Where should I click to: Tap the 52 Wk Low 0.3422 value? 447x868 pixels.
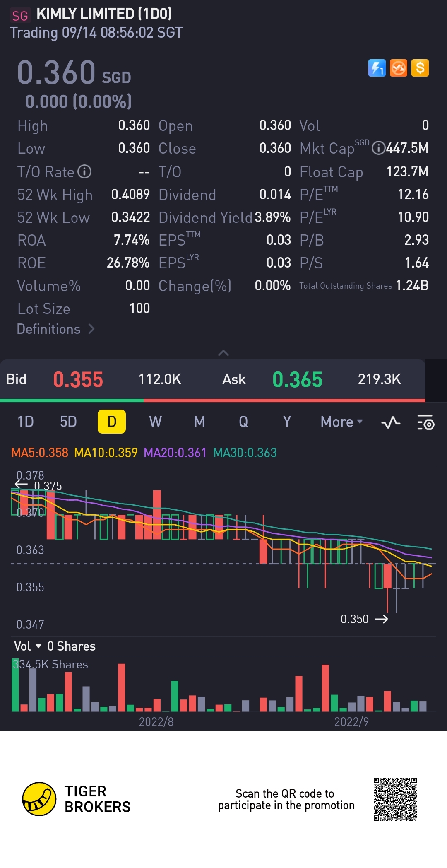(130, 217)
